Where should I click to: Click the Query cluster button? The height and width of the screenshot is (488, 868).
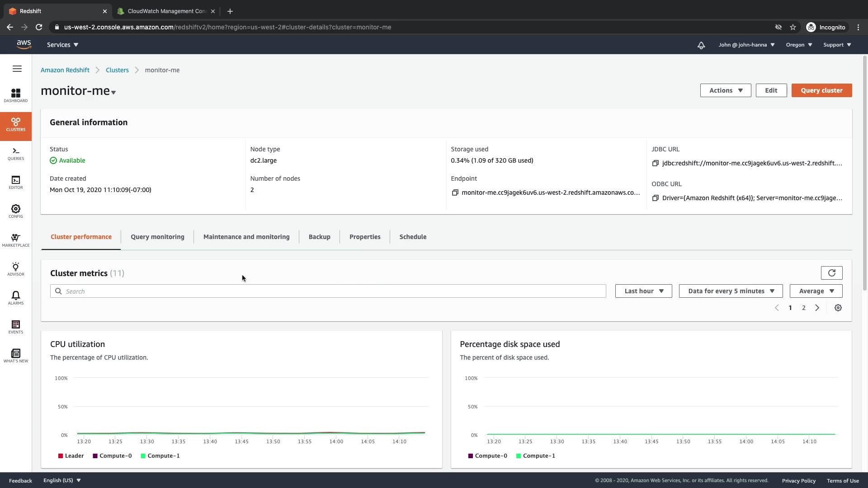pyautogui.click(x=821, y=90)
